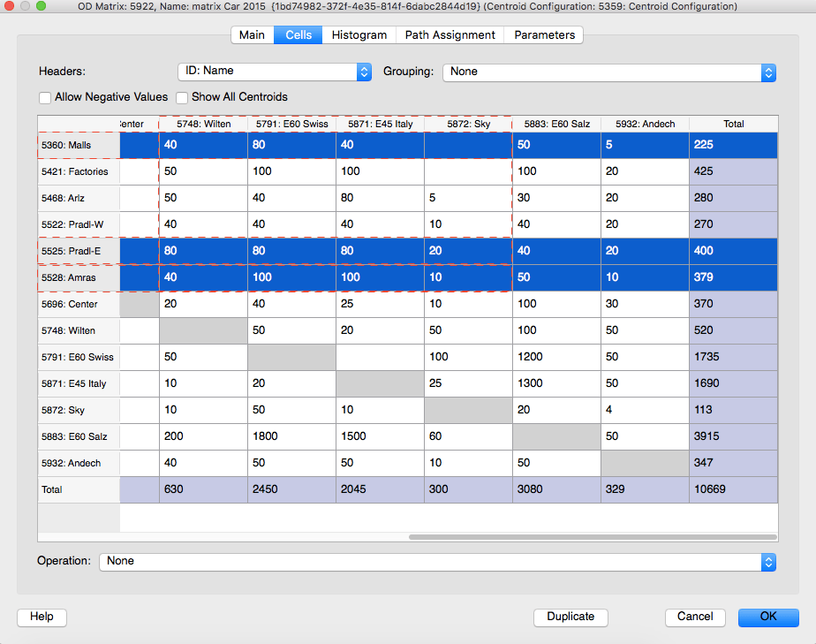Select the 5421: Factories row header
Viewport: 816px width, 644px height.
pos(79,171)
